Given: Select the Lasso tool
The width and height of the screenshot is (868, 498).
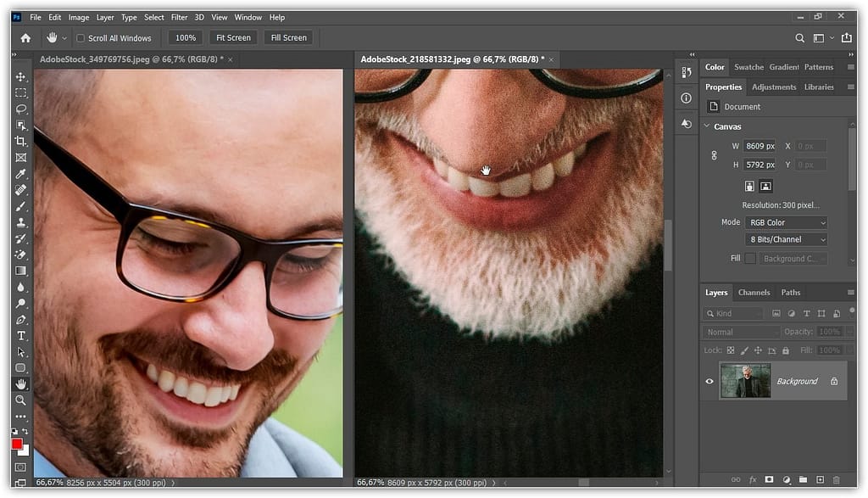Looking at the screenshot, I should point(21,109).
